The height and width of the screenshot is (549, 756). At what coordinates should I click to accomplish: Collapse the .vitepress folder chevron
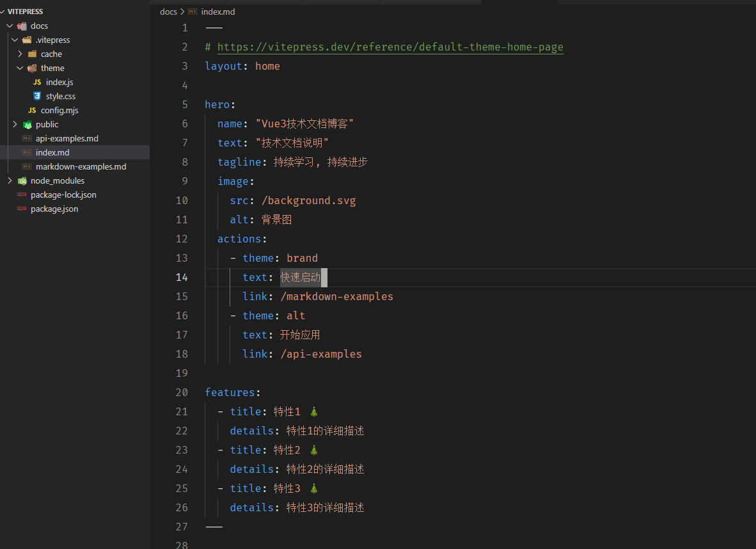click(x=15, y=40)
